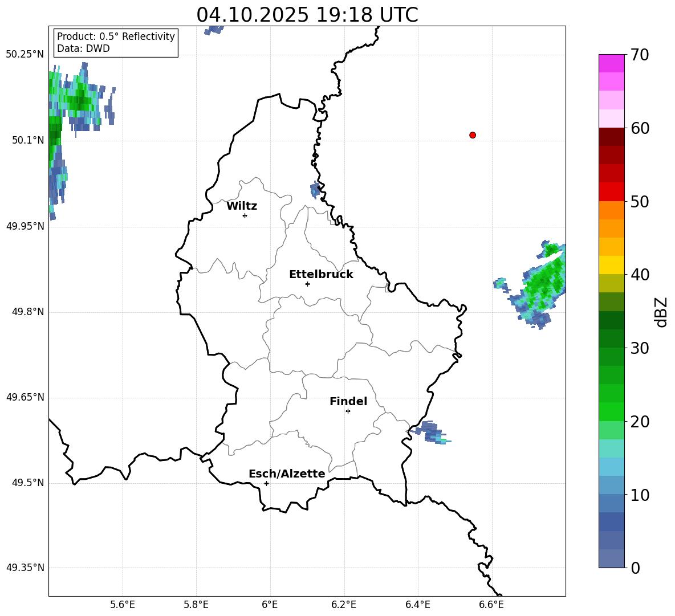Click the Product: 0.5° Reflectivity text
Viewport: 675px width, 616px height.
[116, 36]
